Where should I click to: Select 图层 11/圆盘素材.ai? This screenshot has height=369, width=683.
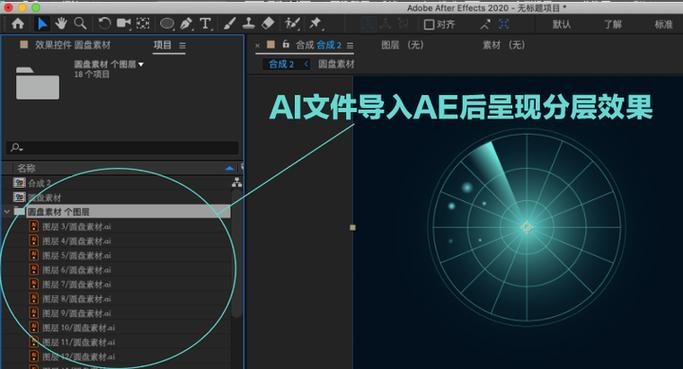(78, 342)
